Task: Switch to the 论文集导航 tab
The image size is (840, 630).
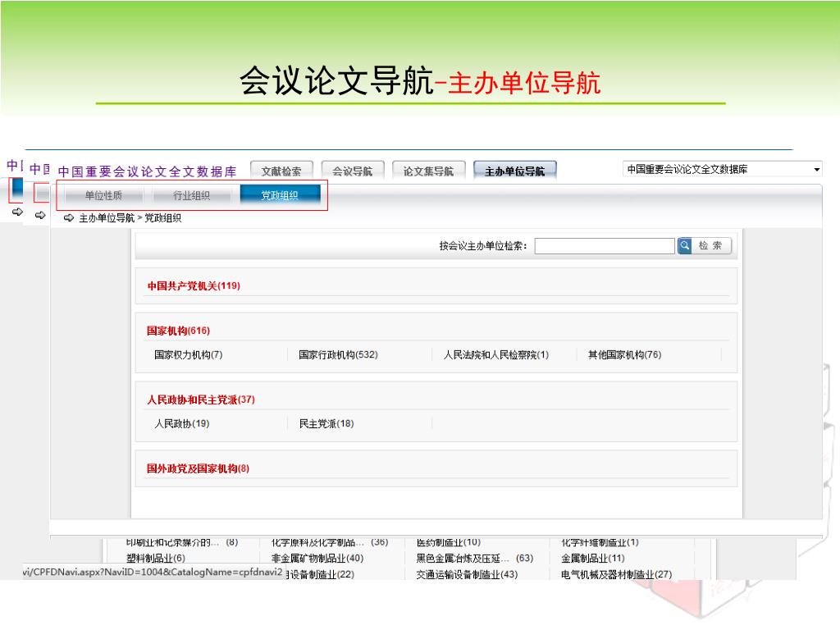Action: (x=428, y=171)
